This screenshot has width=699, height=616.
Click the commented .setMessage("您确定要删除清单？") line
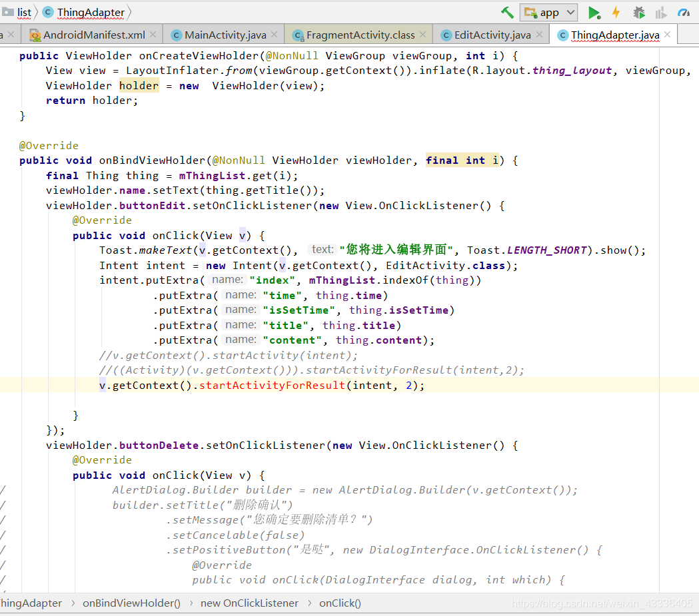269,520
